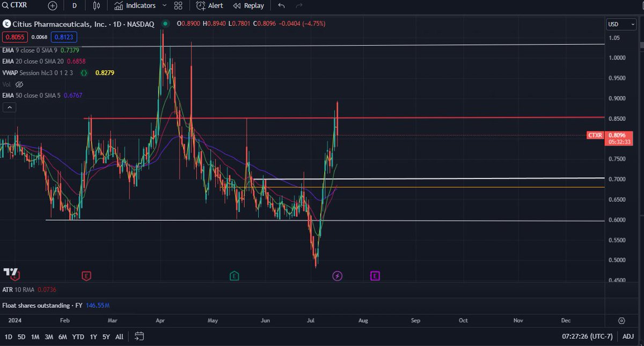This screenshot has height=346, width=644.
Task: Click the green market status dot
Action: (x=165, y=24)
